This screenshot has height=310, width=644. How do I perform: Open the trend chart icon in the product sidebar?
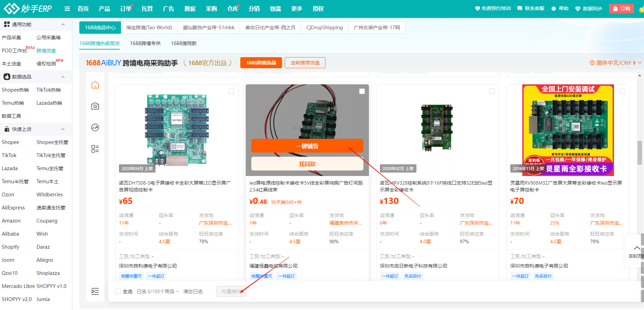(95, 128)
